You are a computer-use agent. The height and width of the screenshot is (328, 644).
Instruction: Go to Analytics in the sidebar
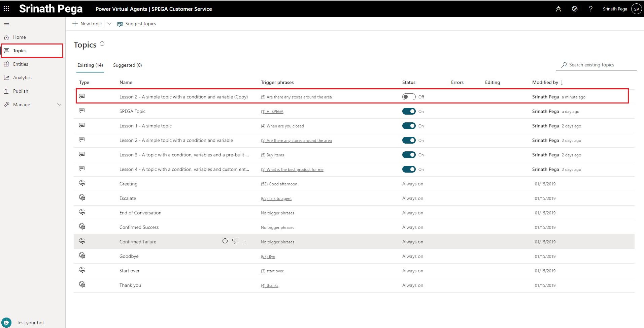[x=22, y=78]
